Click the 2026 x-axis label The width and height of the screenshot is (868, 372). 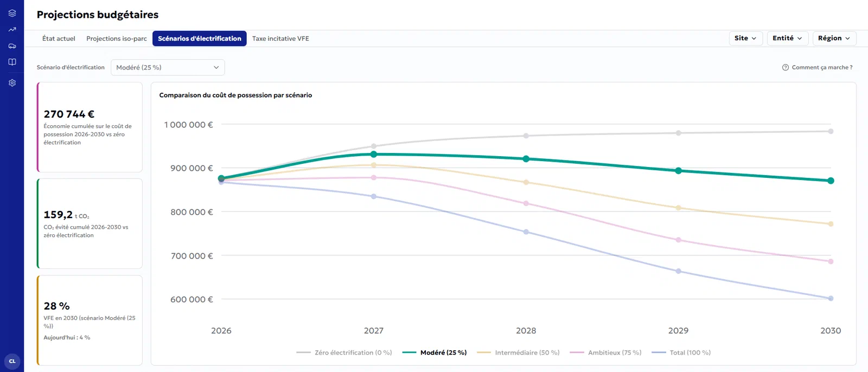point(221,331)
